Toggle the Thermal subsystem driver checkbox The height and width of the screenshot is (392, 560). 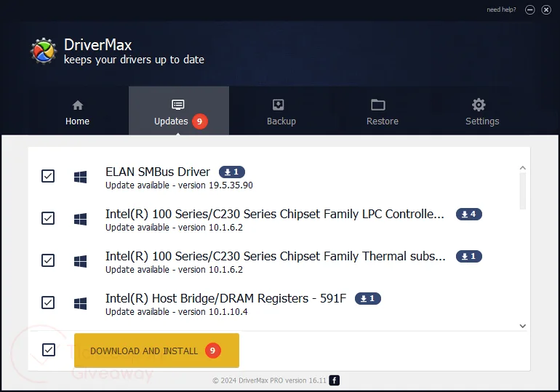(48, 260)
